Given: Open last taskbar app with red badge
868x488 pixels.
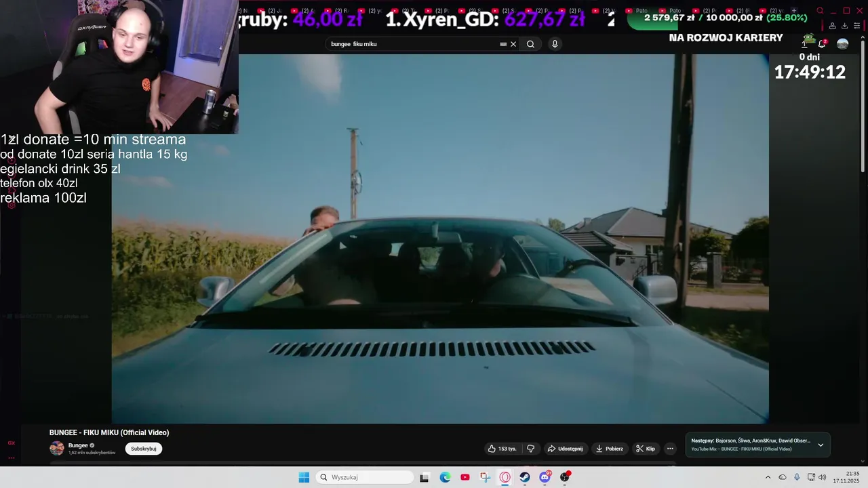Looking at the screenshot, I should click(x=565, y=477).
